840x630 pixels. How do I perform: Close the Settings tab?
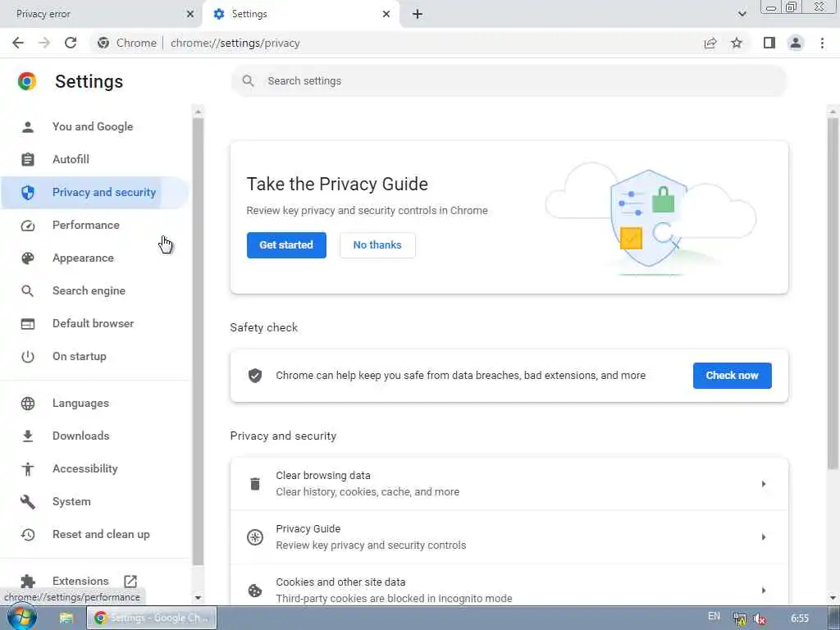386,14
